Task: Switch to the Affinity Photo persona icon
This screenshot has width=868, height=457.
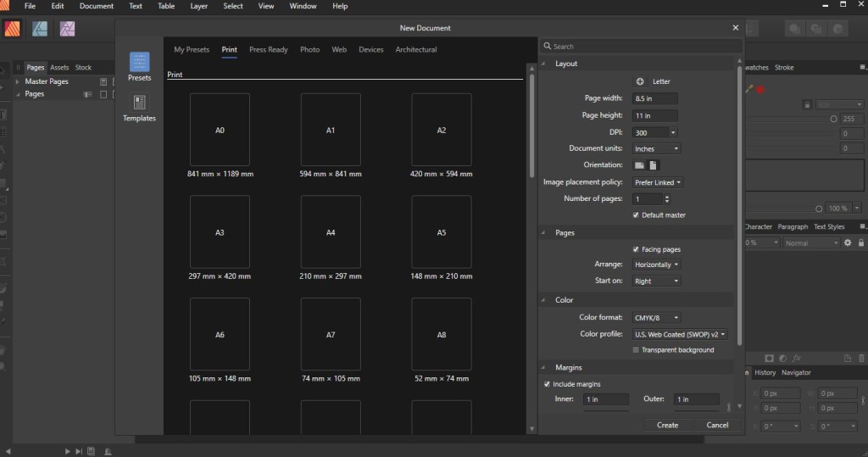Action: [67, 29]
